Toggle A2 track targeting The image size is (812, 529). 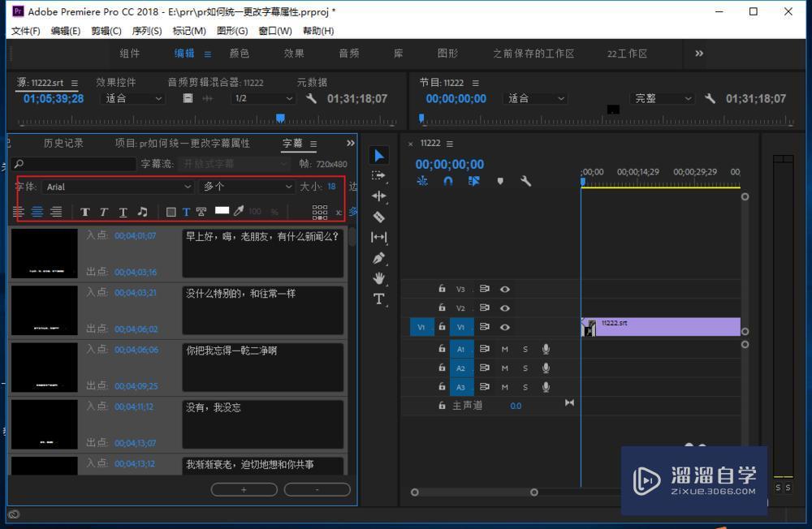pyautogui.click(x=461, y=368)
